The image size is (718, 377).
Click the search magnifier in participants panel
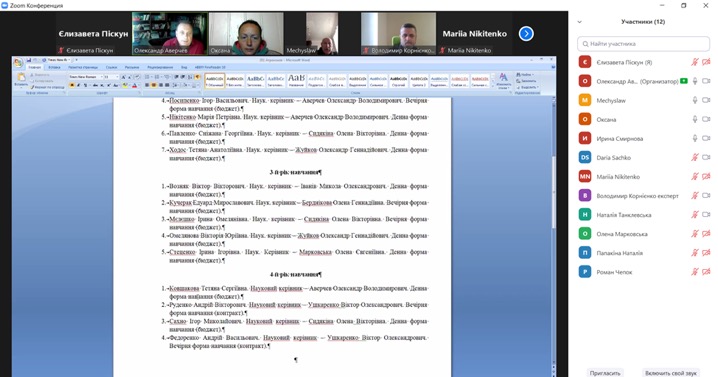[585, 44]
